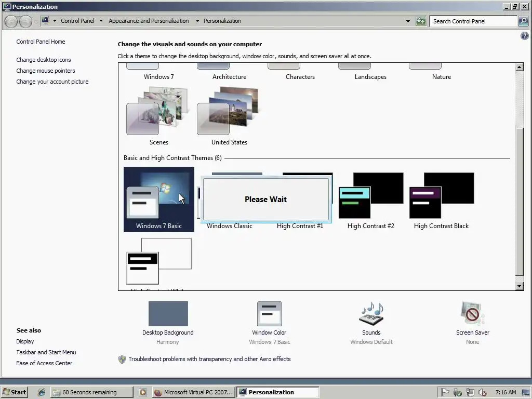Click Appearance and Personalization breadcrumb

[149, 21]
